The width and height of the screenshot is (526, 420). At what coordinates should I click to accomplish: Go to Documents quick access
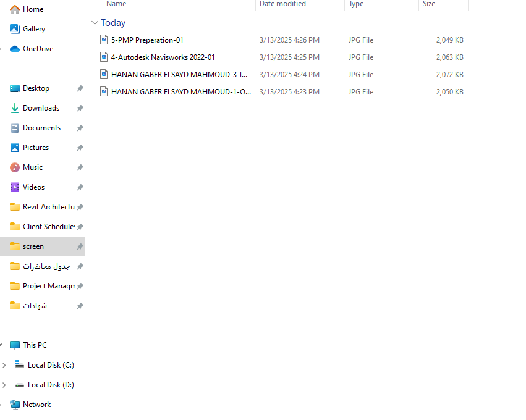click(x=41, y=128)
